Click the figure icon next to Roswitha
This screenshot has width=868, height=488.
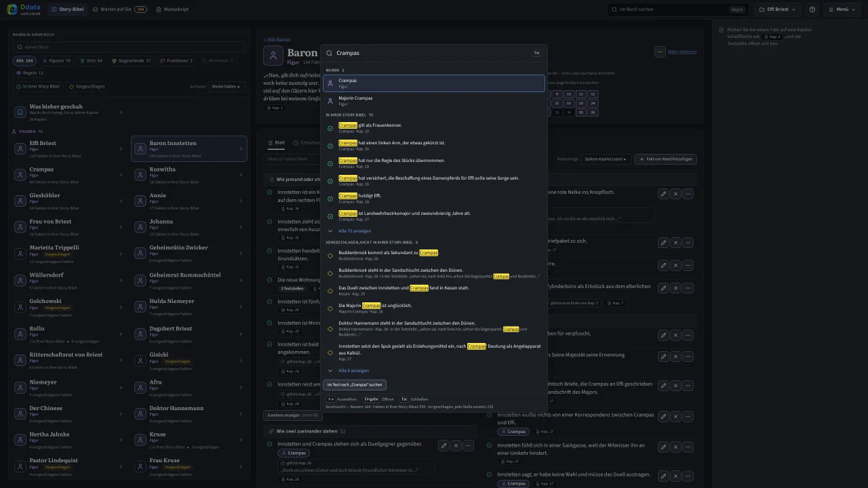point(140,175)
